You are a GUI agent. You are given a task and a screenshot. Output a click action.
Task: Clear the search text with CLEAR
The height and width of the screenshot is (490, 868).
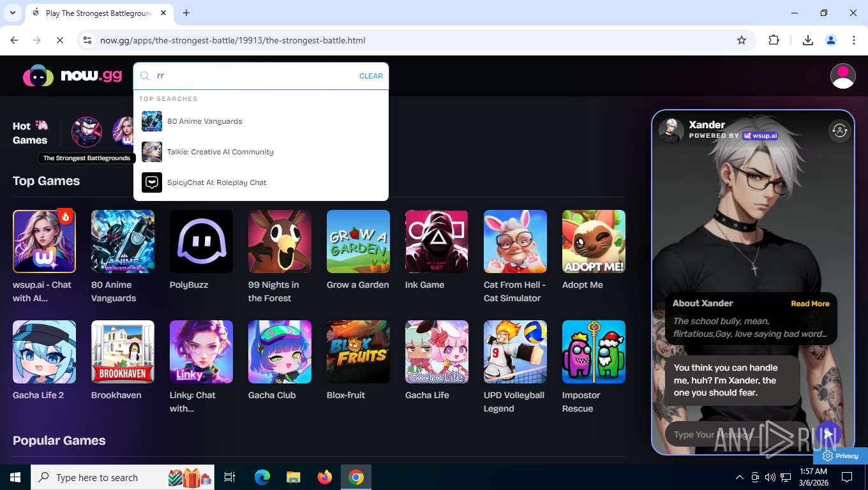click(371, 76)
